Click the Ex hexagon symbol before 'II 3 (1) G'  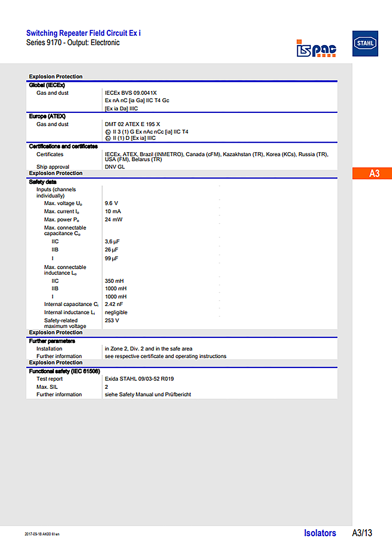pos(108,132)
